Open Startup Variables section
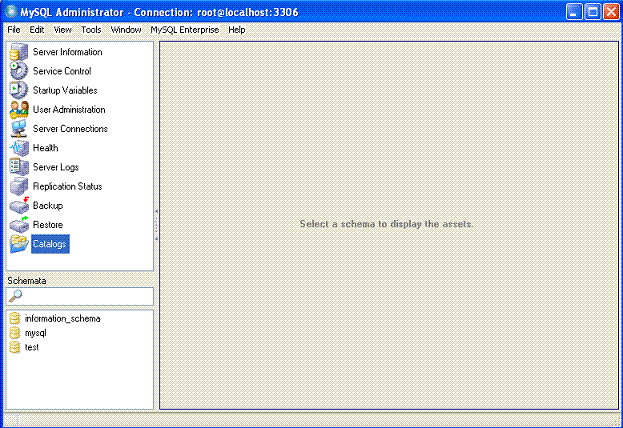Screen dimensions: 623x428 pos(65,90)
